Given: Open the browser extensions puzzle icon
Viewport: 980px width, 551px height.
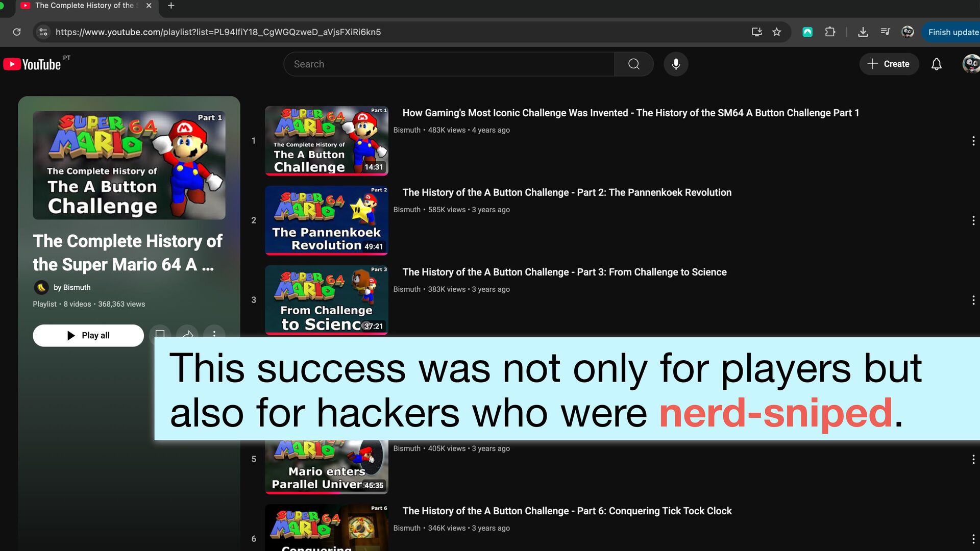Looking at the screenshot, I should (x=830, y=32).
